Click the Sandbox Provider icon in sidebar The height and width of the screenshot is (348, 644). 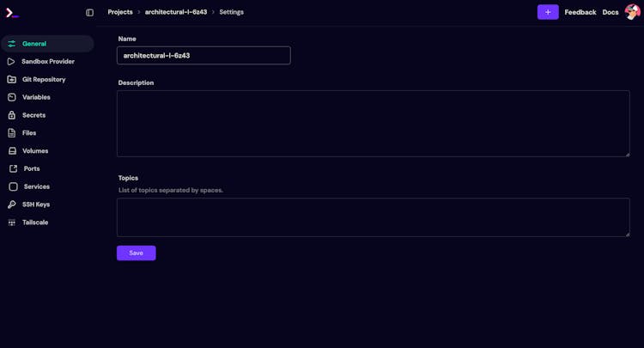tap(11, 62)
